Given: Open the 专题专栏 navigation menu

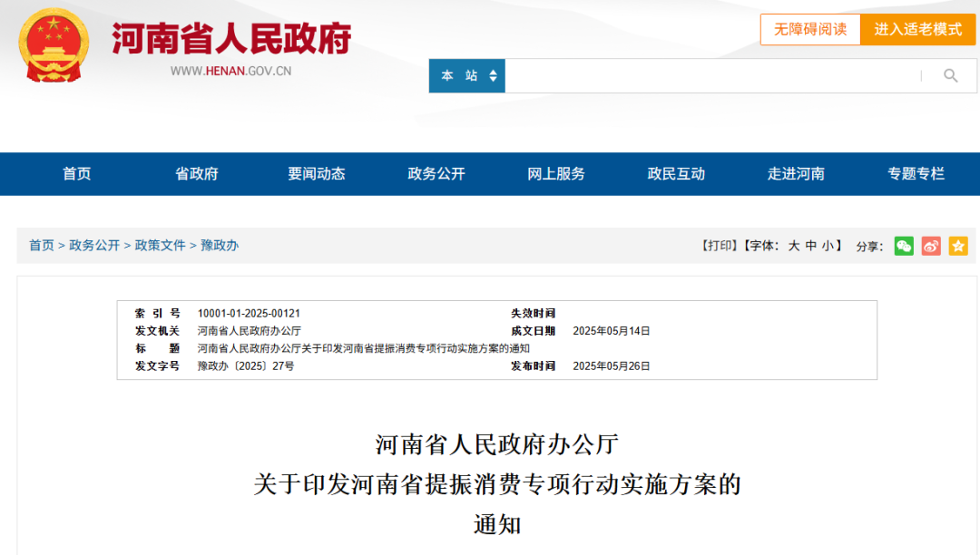Looking at the screenshot, I should tap(915, 174).
